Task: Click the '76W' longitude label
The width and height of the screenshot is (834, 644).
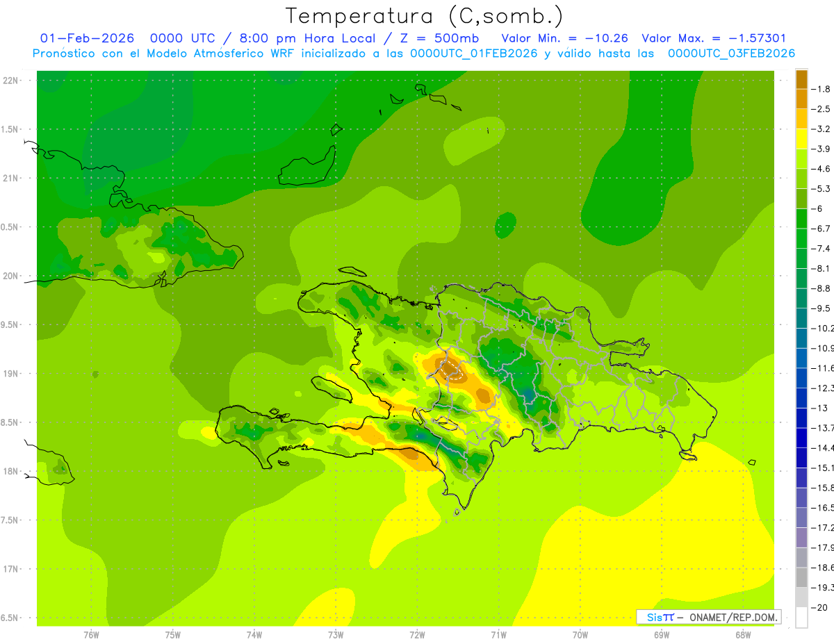Action: (x=91, y=635)
